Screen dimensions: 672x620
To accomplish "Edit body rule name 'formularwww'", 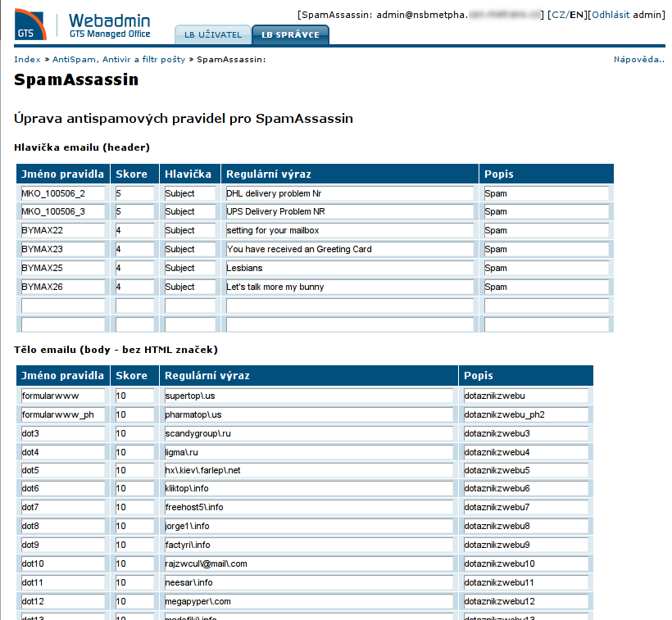I will point(63,396).
